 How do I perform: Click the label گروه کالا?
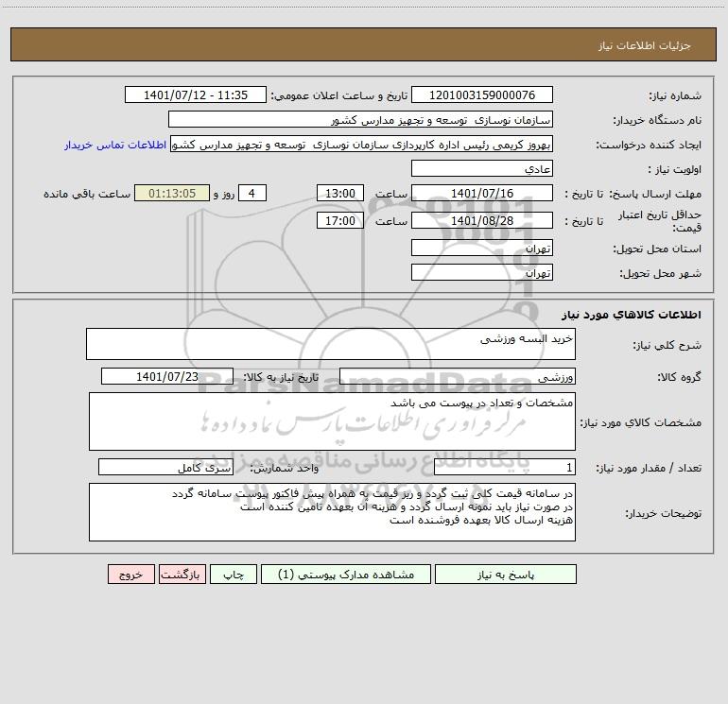(x=679, y=377)
